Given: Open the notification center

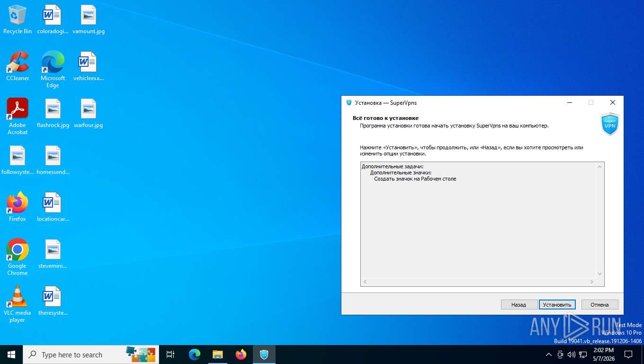Looking at the screenshot, I should 628,355.
